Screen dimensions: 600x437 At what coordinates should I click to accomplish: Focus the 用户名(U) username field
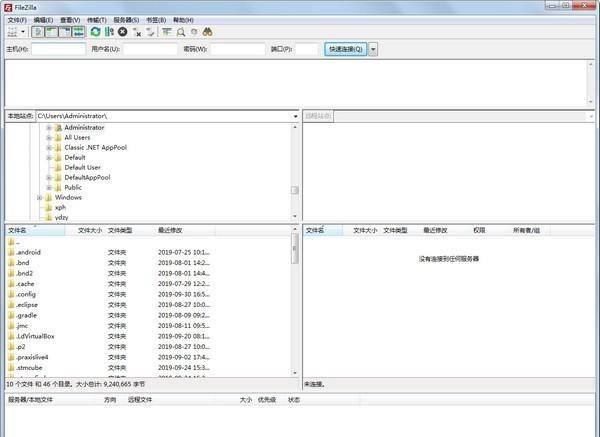[150, 49]
